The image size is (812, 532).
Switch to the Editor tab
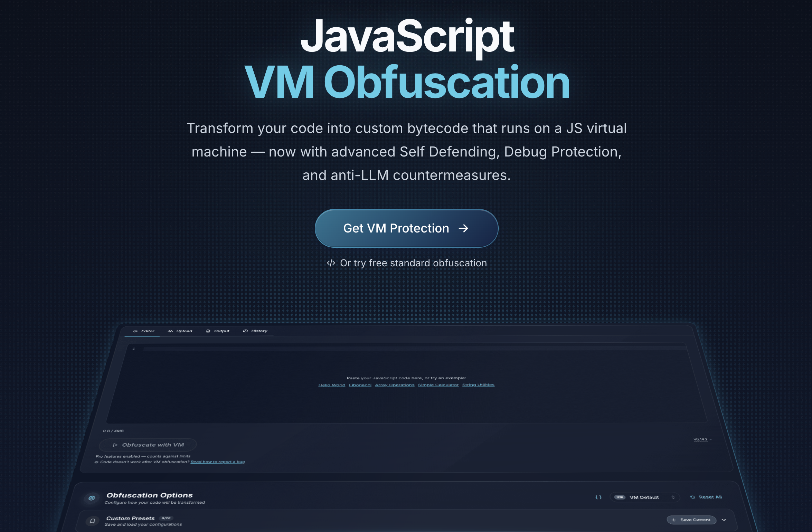coord(144,331)
